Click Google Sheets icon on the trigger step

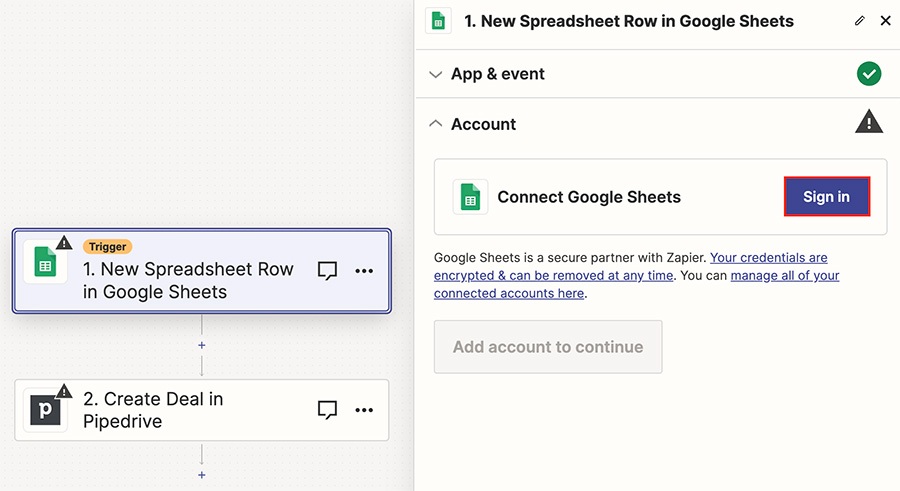point(45,262)
